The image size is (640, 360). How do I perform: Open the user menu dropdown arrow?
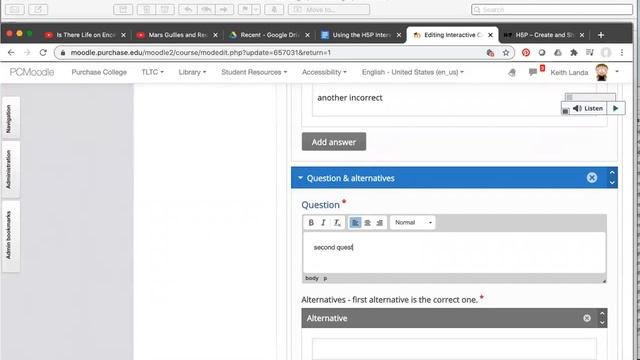click(617, 72)
